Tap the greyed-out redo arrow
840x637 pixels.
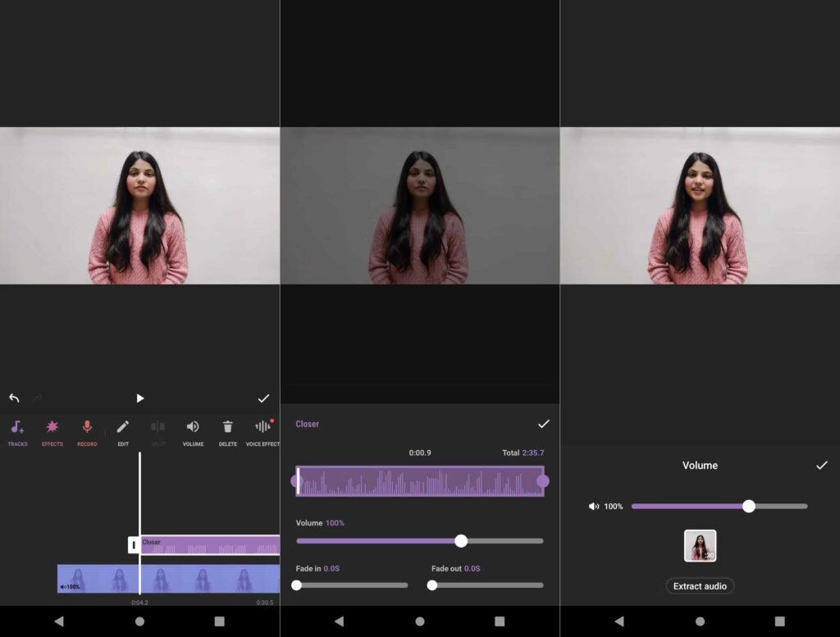coord(38,398)
